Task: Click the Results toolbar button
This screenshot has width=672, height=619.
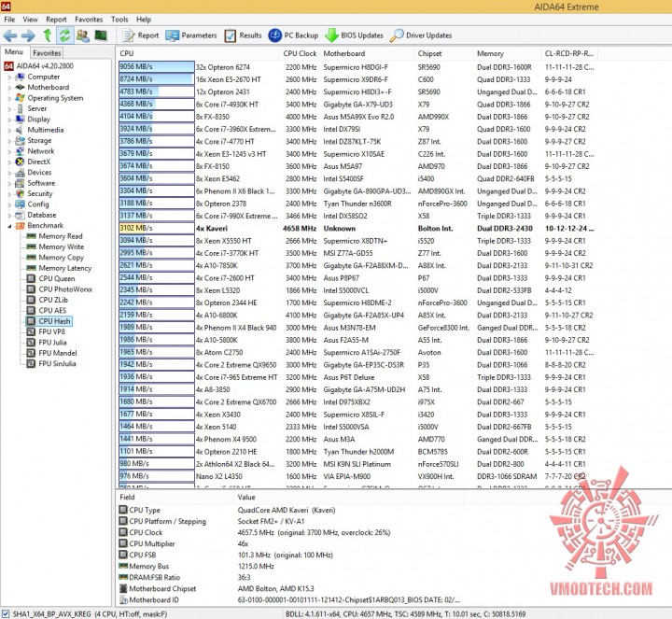Action: coord(243,35)
